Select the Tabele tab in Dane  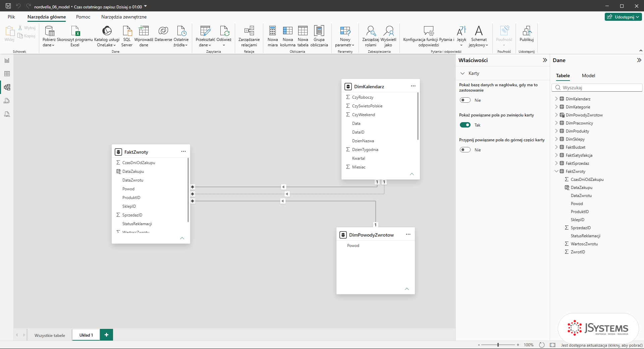563,76
